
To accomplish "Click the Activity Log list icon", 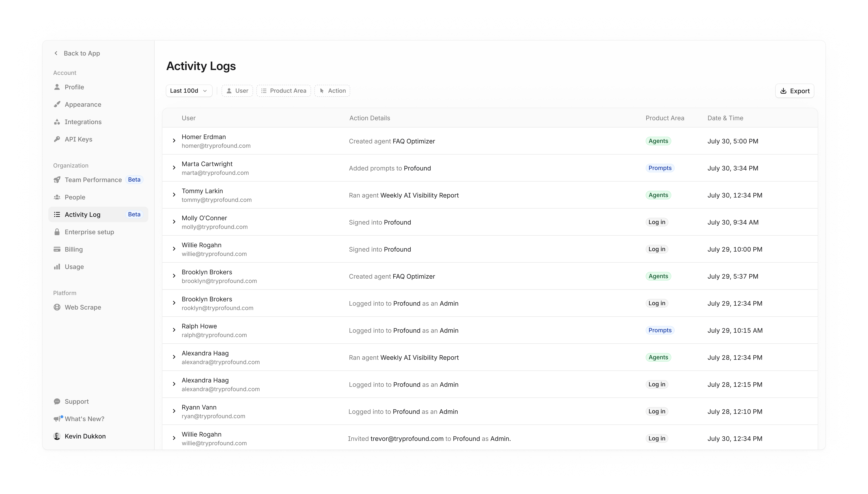I will tap(57, 214).
